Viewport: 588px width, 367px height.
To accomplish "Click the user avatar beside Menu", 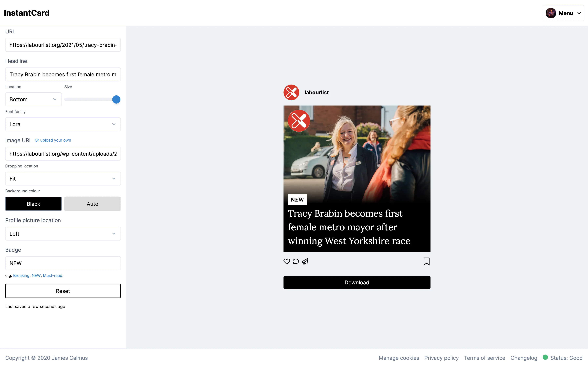I will point(551,13).
